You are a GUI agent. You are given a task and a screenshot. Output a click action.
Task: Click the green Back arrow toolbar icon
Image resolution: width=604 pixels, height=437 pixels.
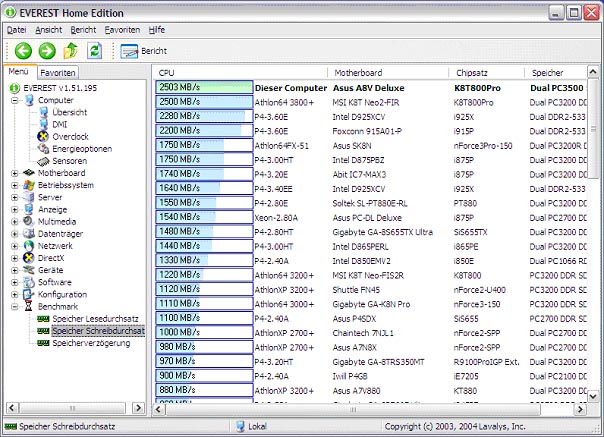(x=23, y=51)
